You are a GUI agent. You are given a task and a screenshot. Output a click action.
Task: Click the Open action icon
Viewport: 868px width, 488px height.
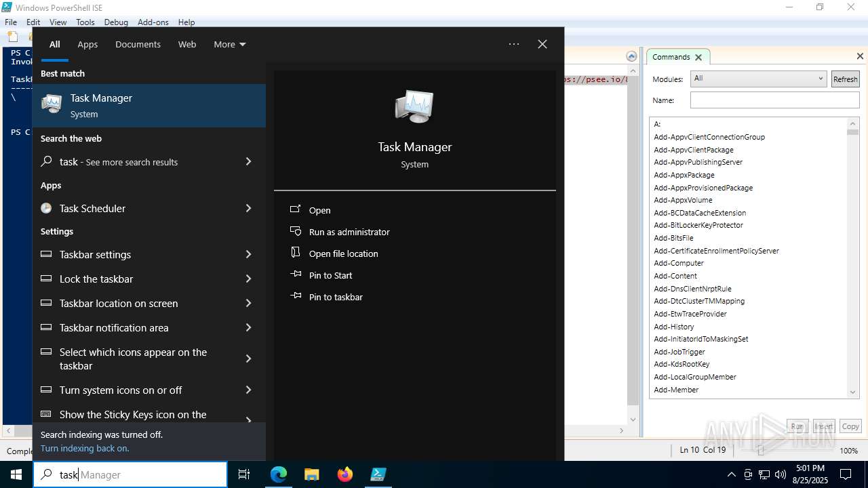[295, 209]
